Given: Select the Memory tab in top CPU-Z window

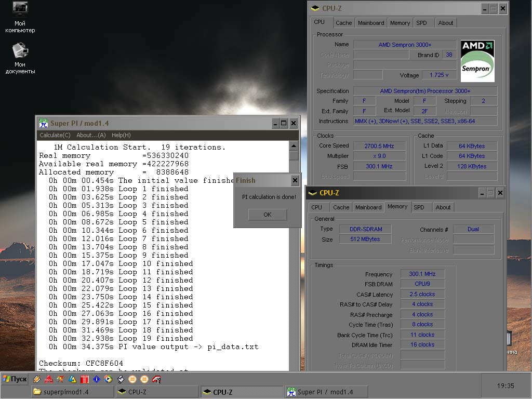Looking at the screenshot, I should pos(400,23).
